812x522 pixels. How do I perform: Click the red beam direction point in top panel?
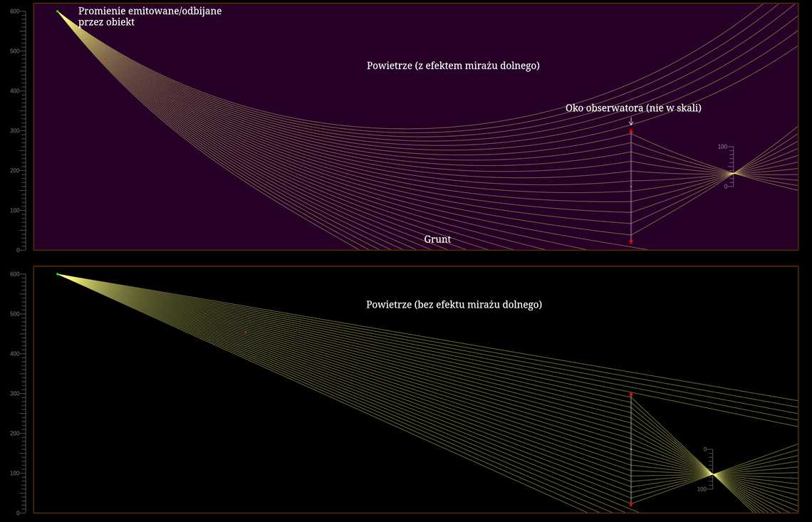[x=105, y=59]
